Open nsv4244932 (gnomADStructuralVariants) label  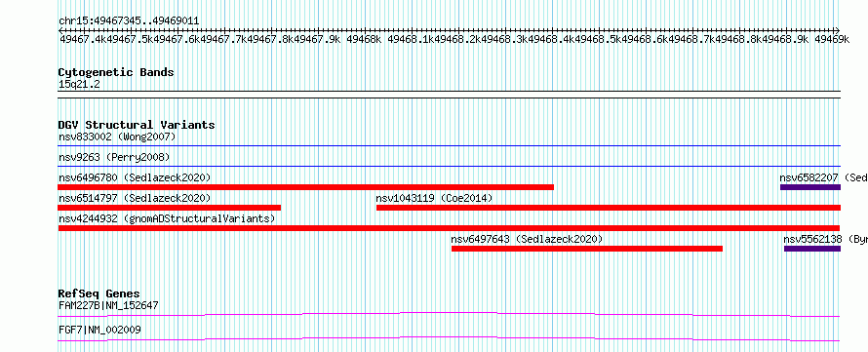(x=167, y=218)
